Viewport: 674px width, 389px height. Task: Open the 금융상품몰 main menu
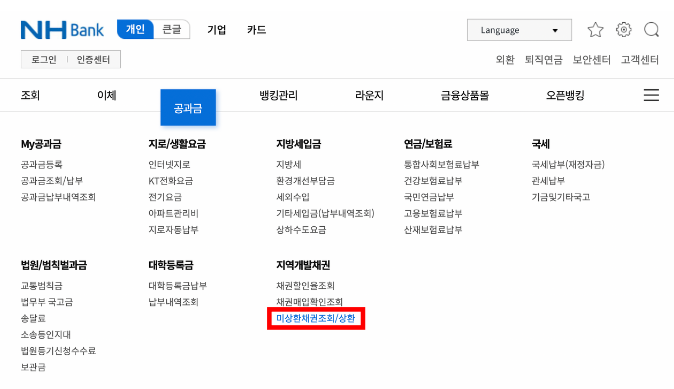coord(465,95)
